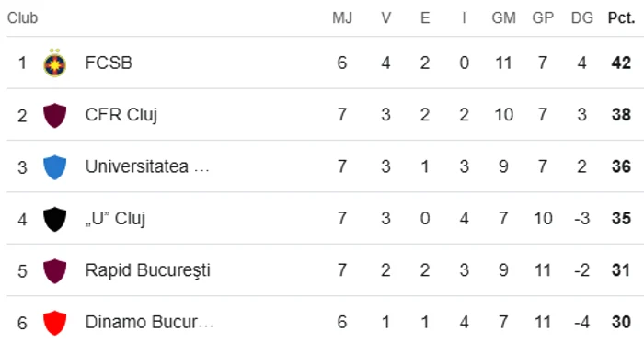Click the MJ column header

[342, 17]
